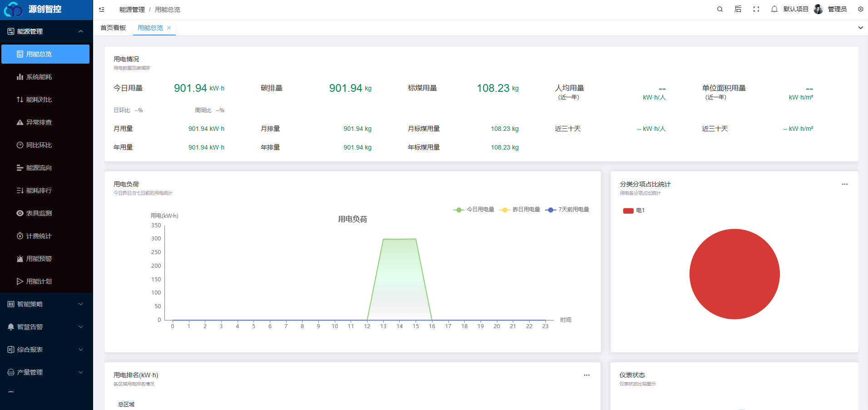Toggle fullscreen mode icon

pyautogui.click(x=756, y=9)
